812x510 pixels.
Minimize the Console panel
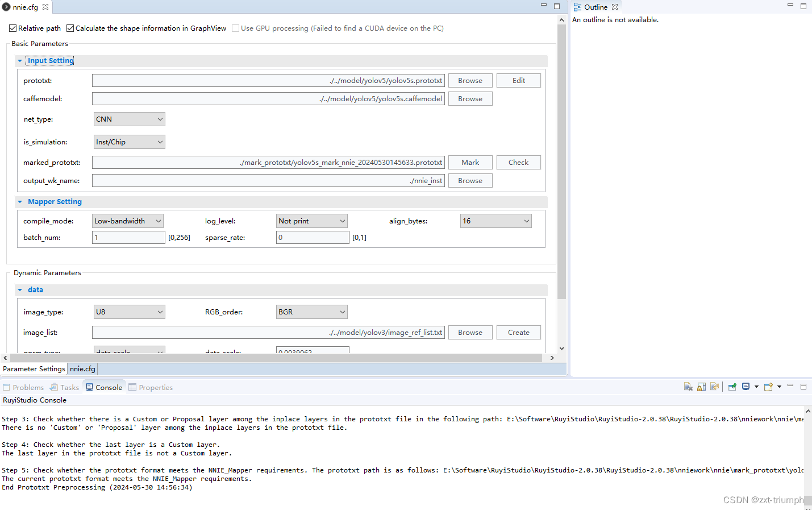[x=790, y=386]
